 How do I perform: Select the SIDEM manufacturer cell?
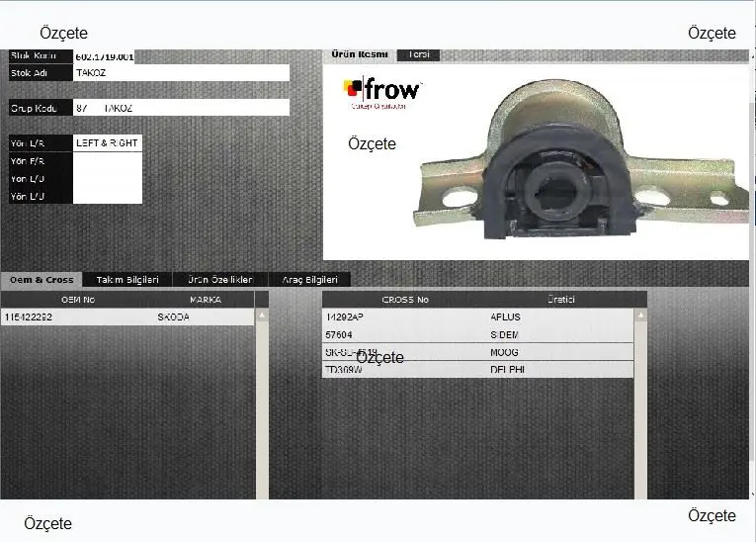(504, 335)
